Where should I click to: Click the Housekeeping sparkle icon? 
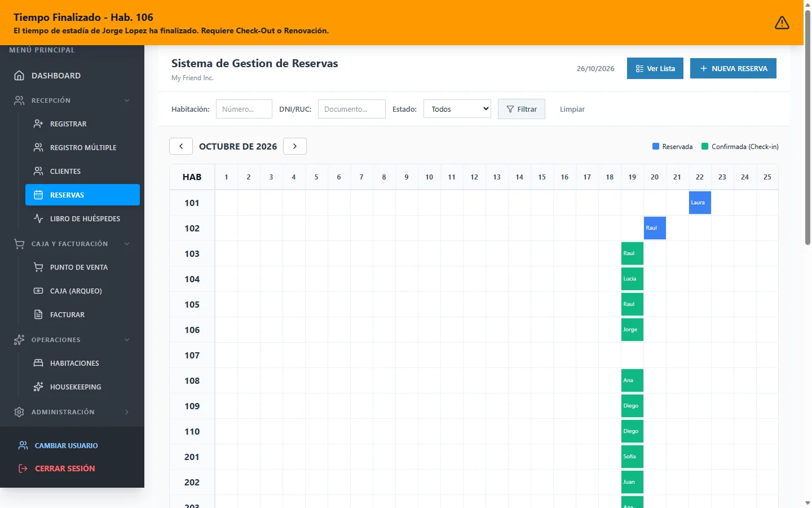(x=38, y=387)
